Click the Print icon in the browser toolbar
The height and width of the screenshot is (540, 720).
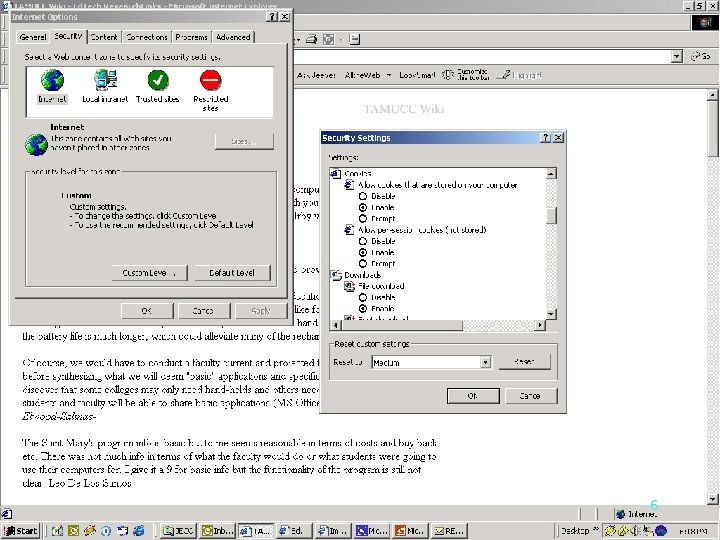pyautogui.click(x=311, y=39)
